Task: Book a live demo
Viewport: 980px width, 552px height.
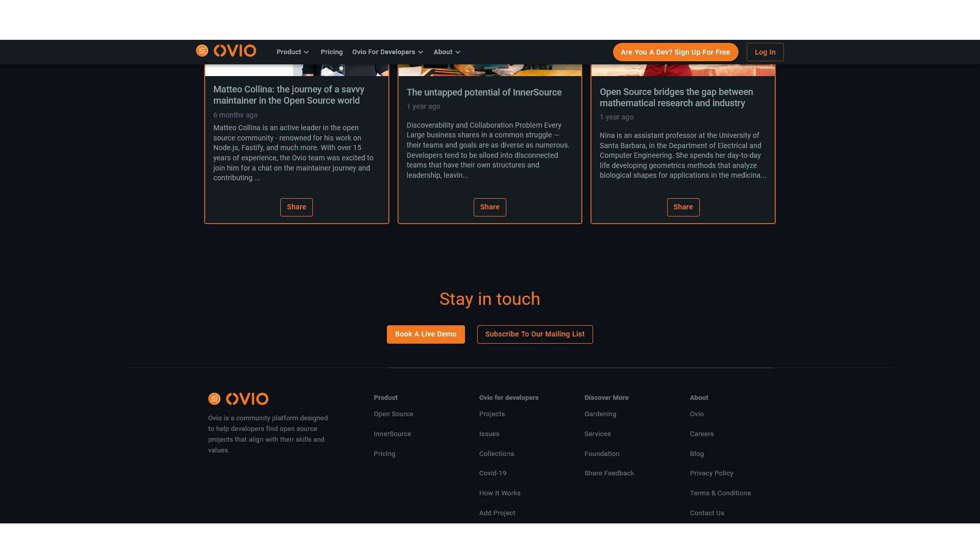Action: (425, 334)
